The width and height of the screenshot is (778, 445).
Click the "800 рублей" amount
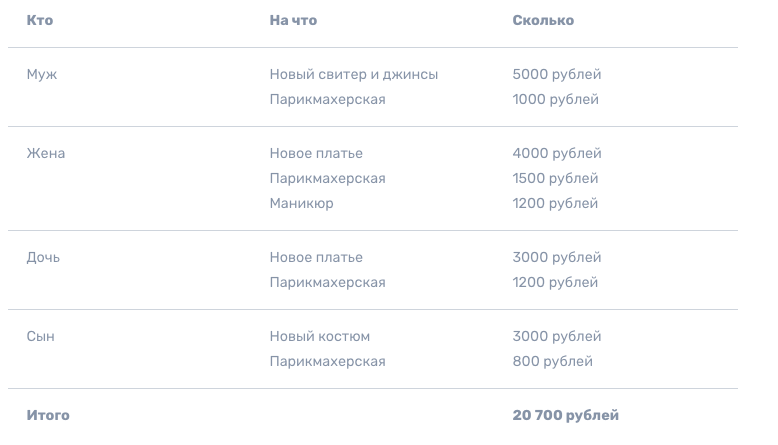click(x=553, y=361)
